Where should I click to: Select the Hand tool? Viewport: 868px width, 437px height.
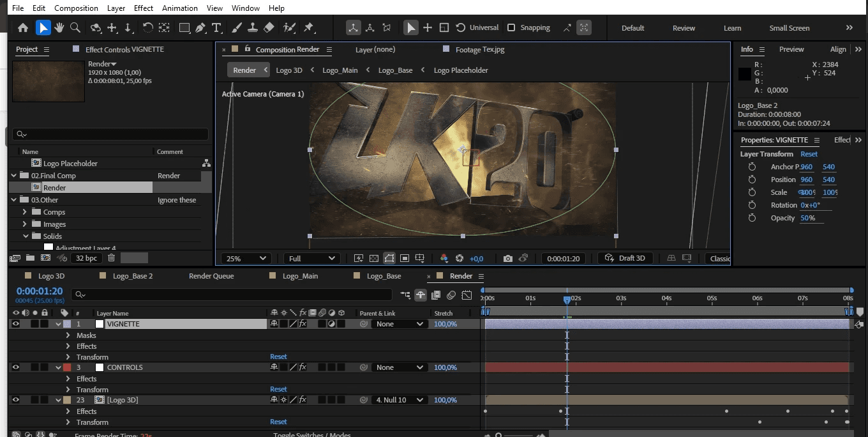pyautogui.click(x=59, y=27)
